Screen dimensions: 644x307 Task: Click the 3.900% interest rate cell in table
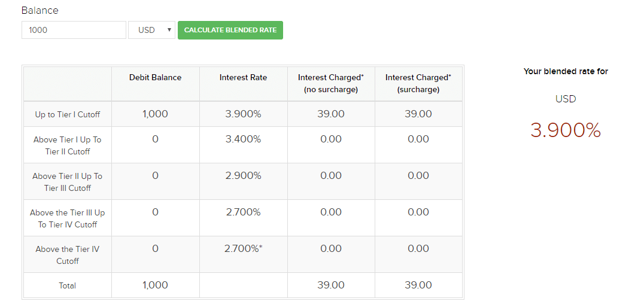[243, 114]
